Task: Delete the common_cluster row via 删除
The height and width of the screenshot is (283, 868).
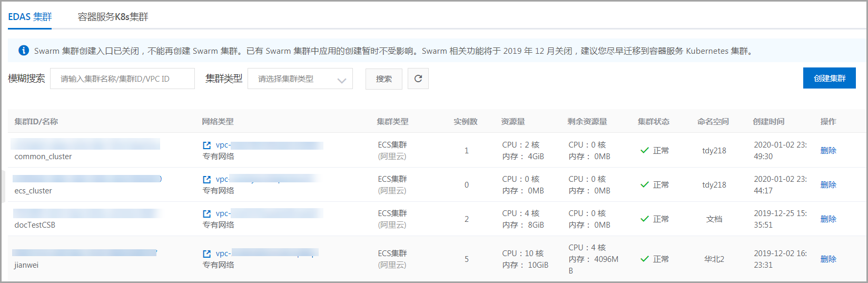Action: click(828, 151)
